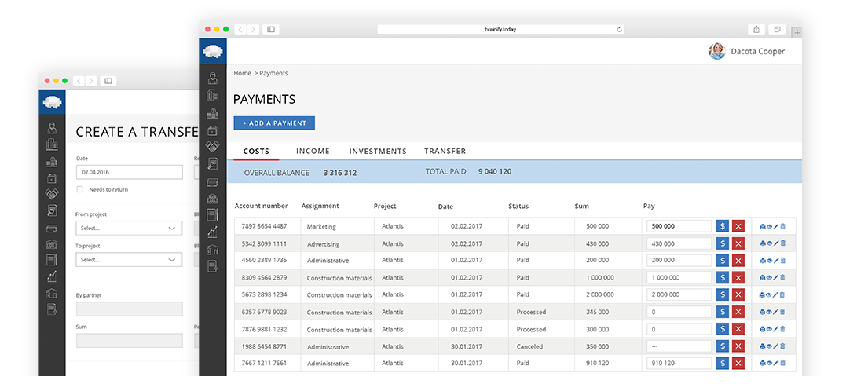868x384 pixels.
Task: Go back in Create a Transfer browser window
Action: click(x=79, y=81)
